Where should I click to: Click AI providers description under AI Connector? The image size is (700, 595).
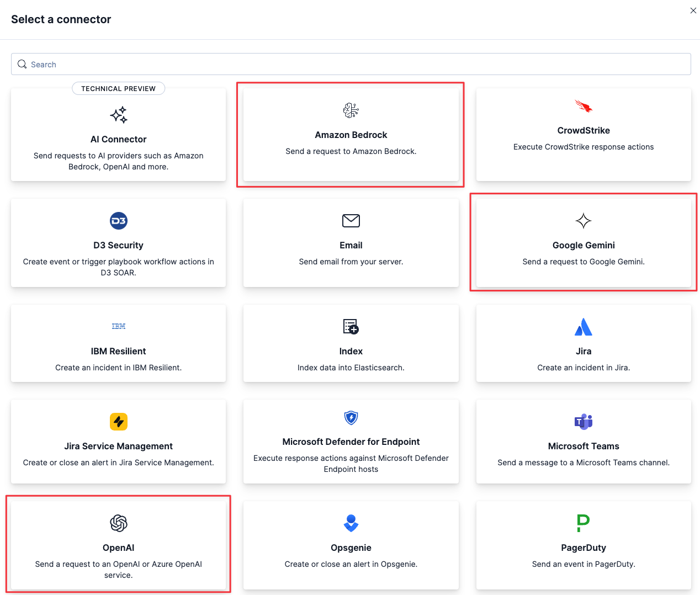point(119,161)
